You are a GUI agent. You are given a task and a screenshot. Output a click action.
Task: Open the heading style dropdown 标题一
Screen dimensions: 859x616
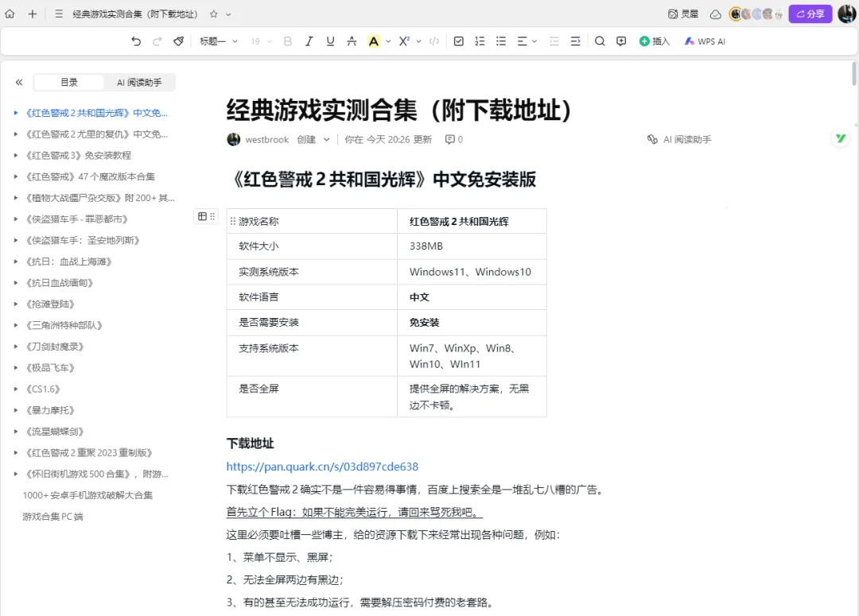219,41
